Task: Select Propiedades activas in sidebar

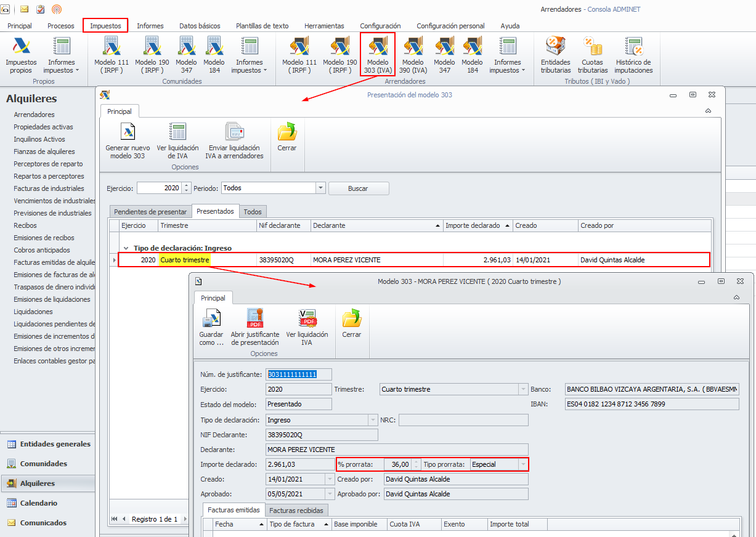Action: click(x=44, y=127)
